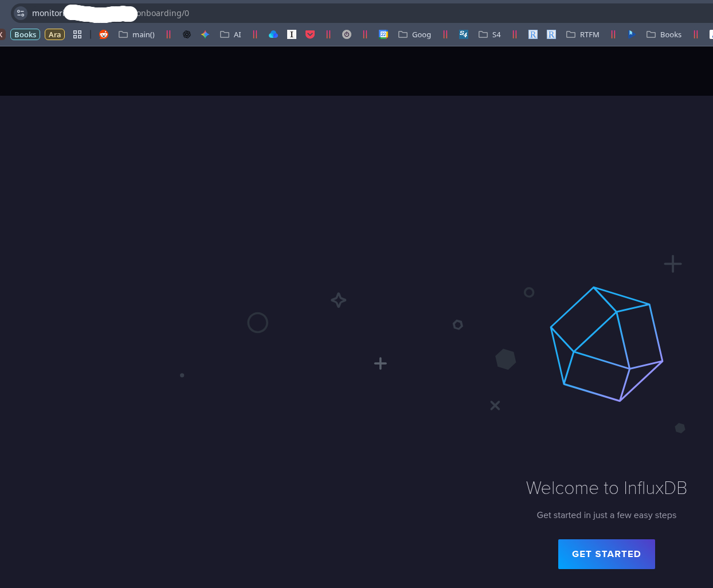The image size is (713, 588).
Task: Open the Pocket bookmark icon
Action: tap(310, 34)
